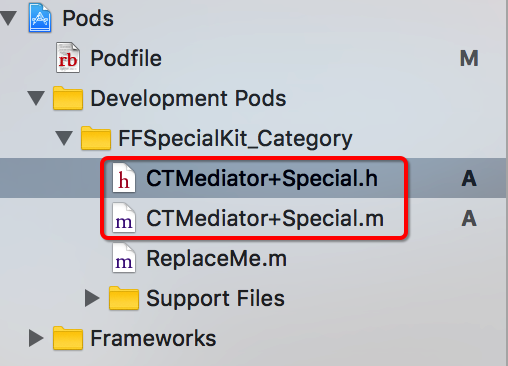The height and width of the screenshot is (366, 508).
Task: Click the CTMediator+Special.h header file icon
Action: 124,178
